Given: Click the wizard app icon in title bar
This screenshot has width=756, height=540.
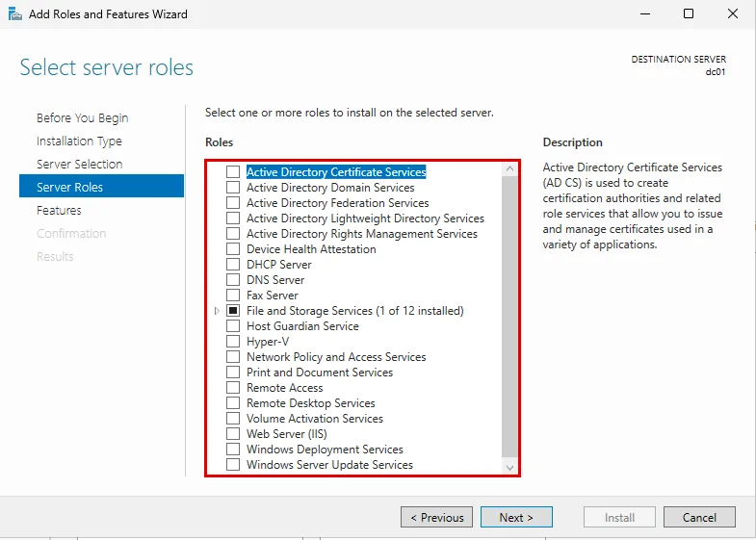Looking at the screenshot, I should [x=15, y=14].
